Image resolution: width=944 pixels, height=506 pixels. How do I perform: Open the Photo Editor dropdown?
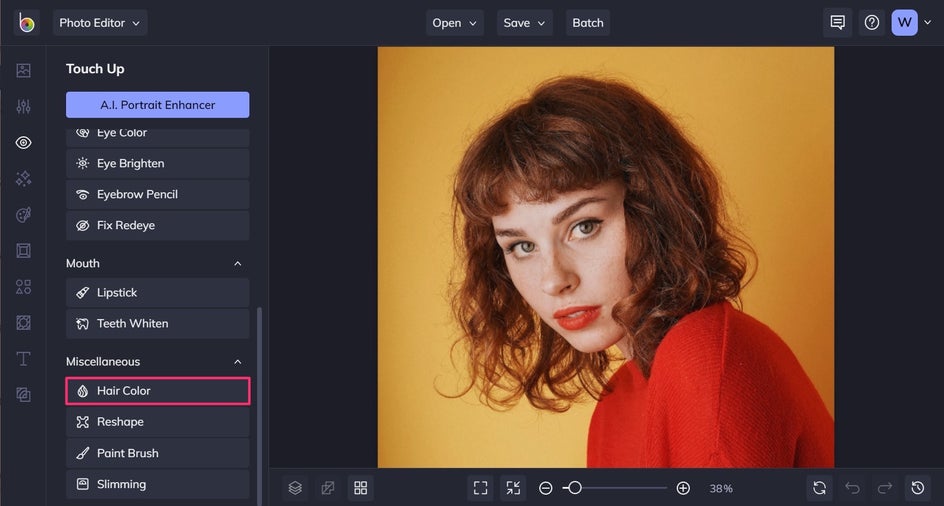100,23
